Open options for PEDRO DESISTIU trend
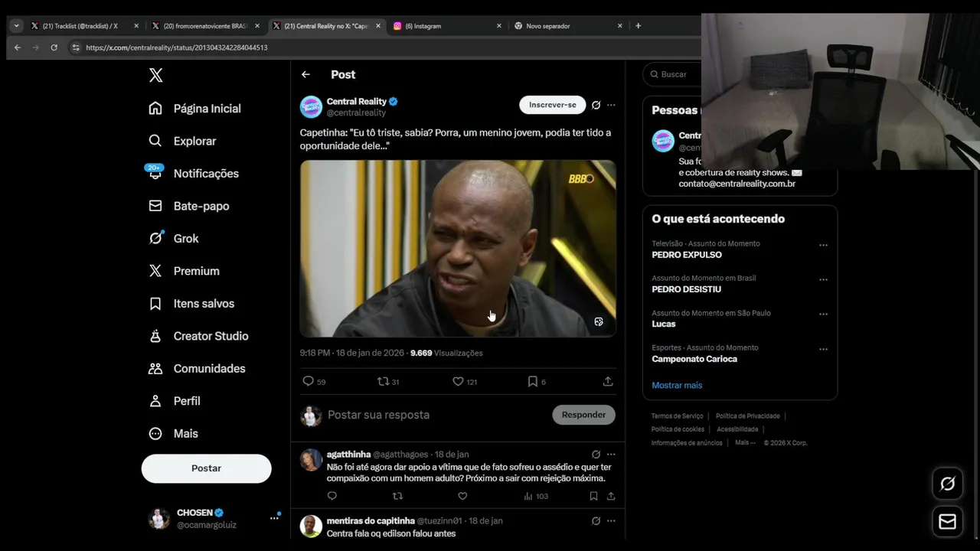 point(823,280)
